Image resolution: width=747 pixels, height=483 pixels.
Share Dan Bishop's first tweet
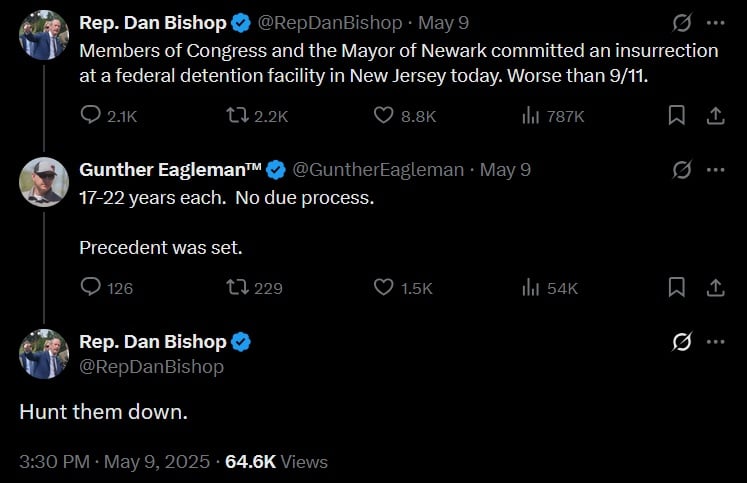715,116
